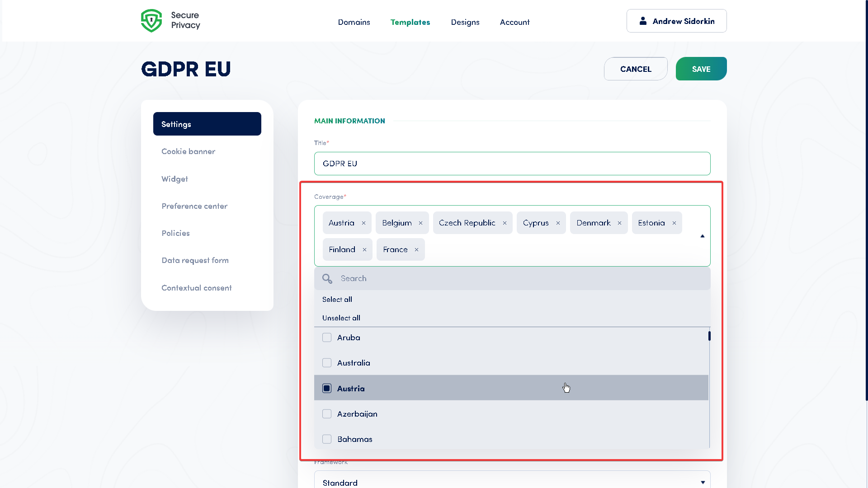
Task: Remove Denmark using its x icon
Action: pos(619,222)
